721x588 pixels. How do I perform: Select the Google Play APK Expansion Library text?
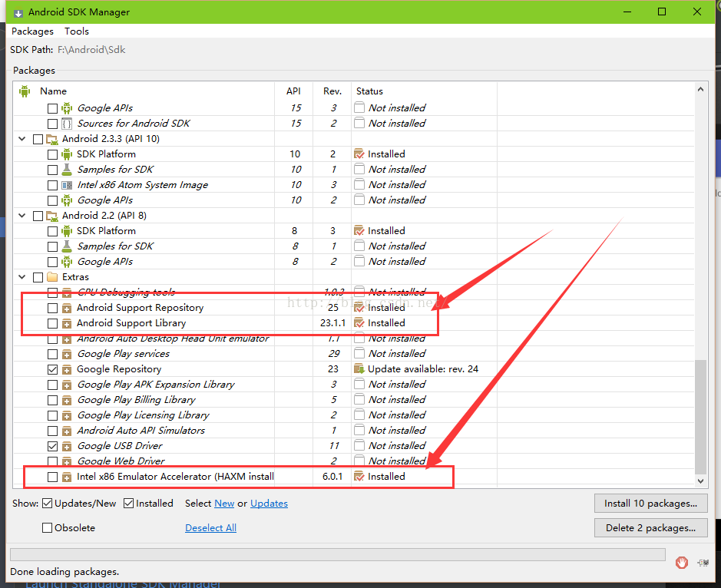pos(156,385)
